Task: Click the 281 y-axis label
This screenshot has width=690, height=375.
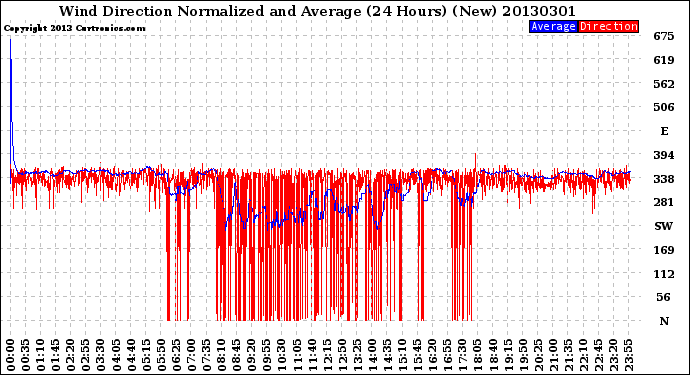Action: click(664, 202)
